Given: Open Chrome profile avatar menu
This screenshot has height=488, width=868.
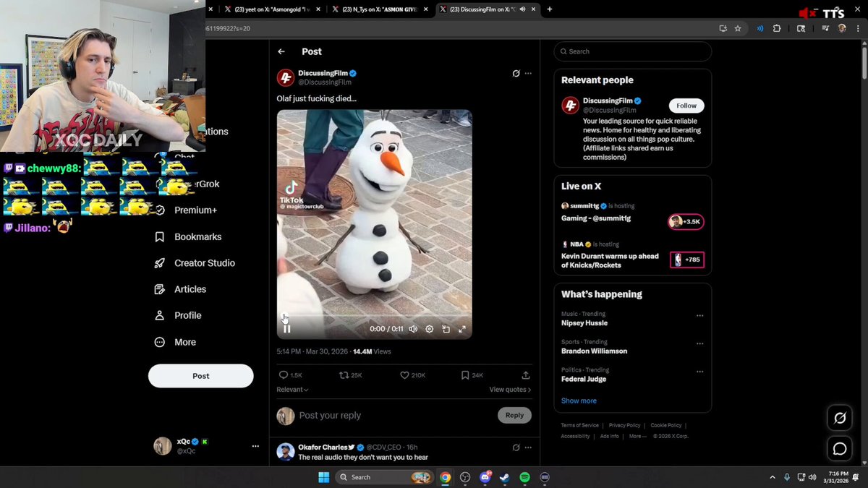Looking at the screenshot, I should tap(842, 28).
